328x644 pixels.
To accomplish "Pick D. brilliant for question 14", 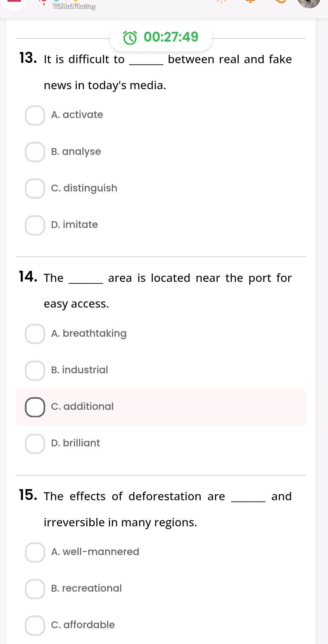I will click(35, 443).
